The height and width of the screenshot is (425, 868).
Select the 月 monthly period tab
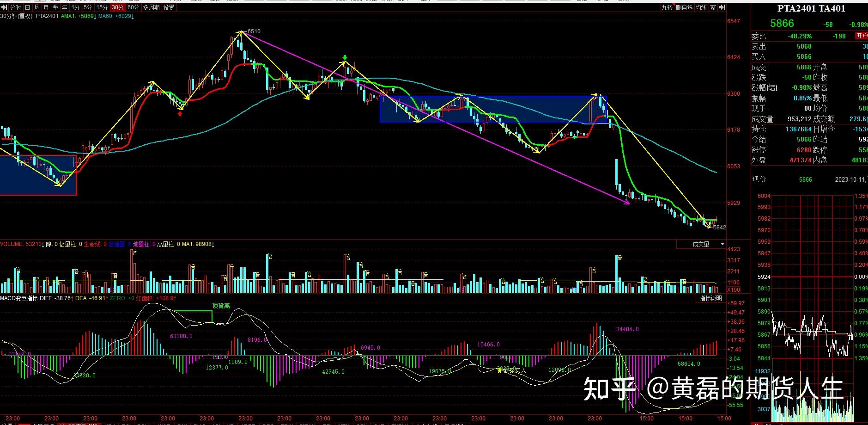pyautogui.click(x=46, y=7)
